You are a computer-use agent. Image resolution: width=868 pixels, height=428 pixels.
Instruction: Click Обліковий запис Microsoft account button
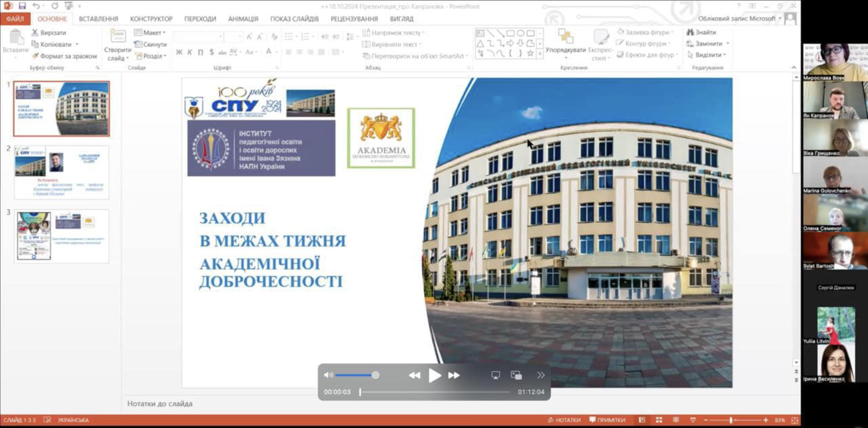tap(739, 18)
